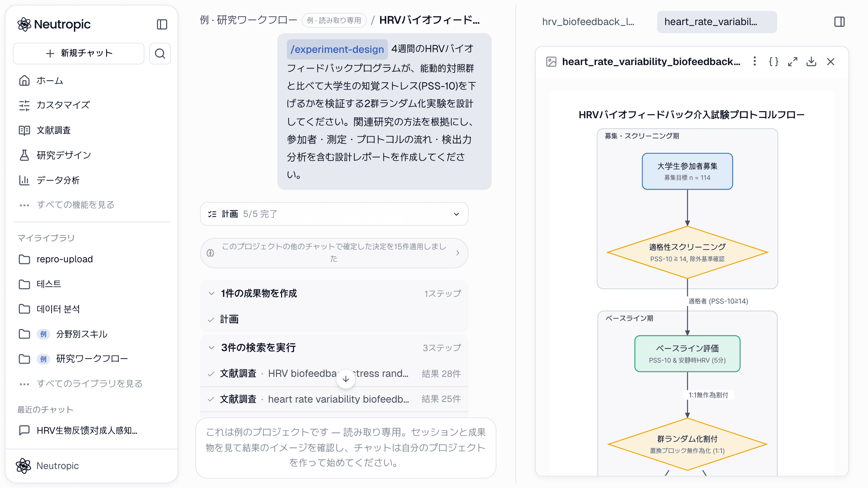Click the ベースライン評価 flowchart node

point(687,353)
